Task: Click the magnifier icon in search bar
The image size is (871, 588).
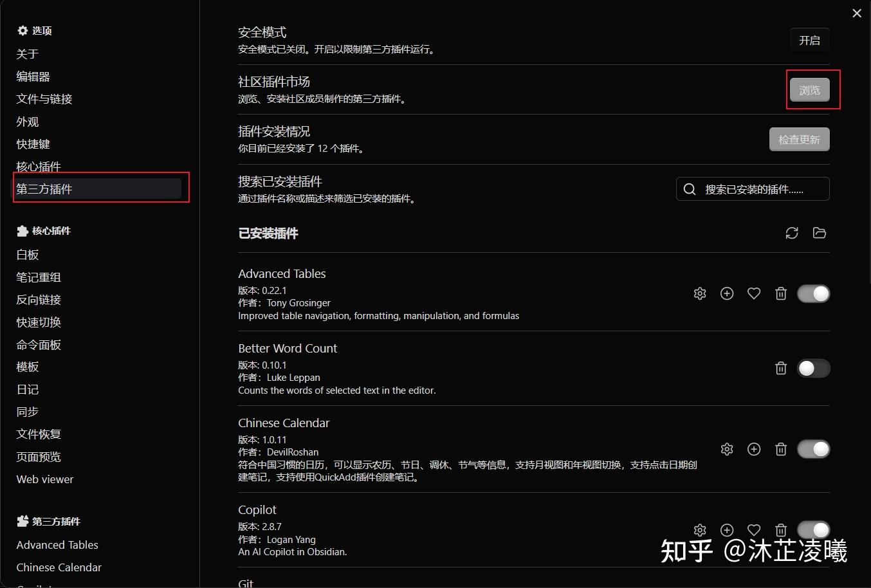Action: (689, 188)
